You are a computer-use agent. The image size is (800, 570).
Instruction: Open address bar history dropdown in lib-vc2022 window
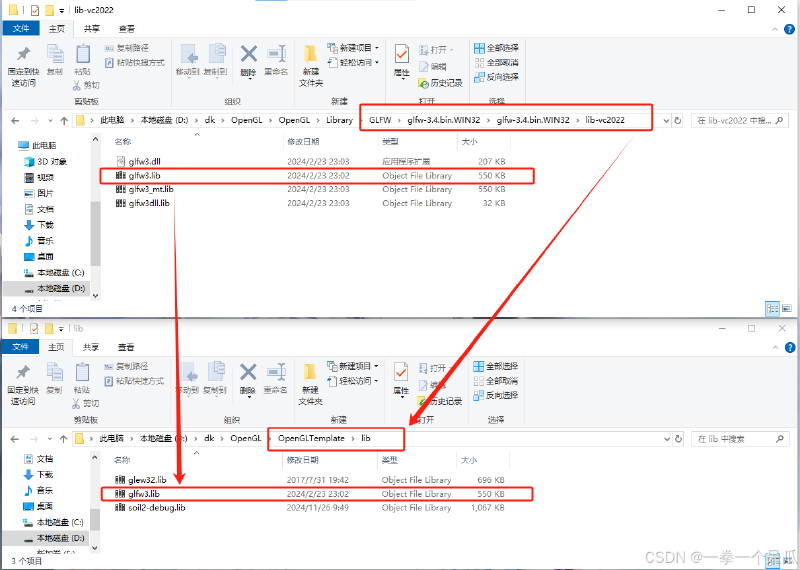coord(666,121)
